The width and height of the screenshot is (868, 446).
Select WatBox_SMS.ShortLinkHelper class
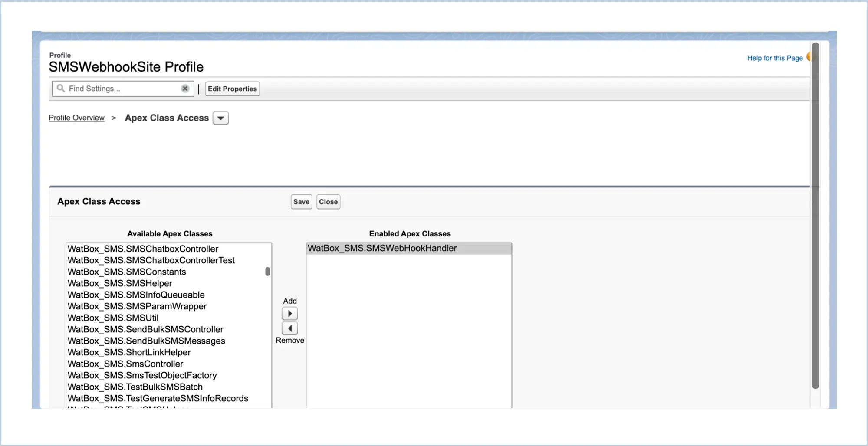tap(129, 352)
